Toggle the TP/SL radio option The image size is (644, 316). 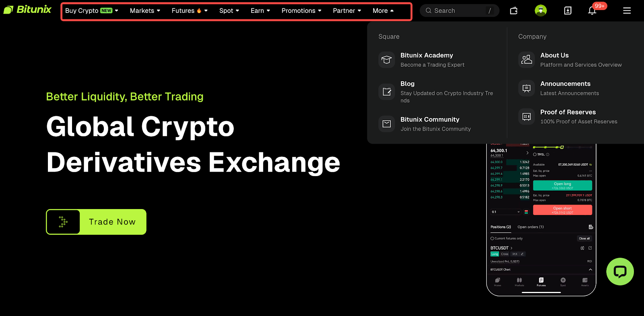[x=535, y=154]
